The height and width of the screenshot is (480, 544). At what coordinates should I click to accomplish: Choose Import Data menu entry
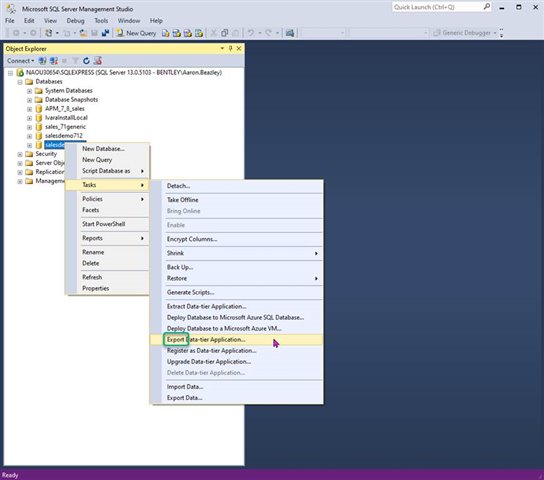tap(236, 387)
